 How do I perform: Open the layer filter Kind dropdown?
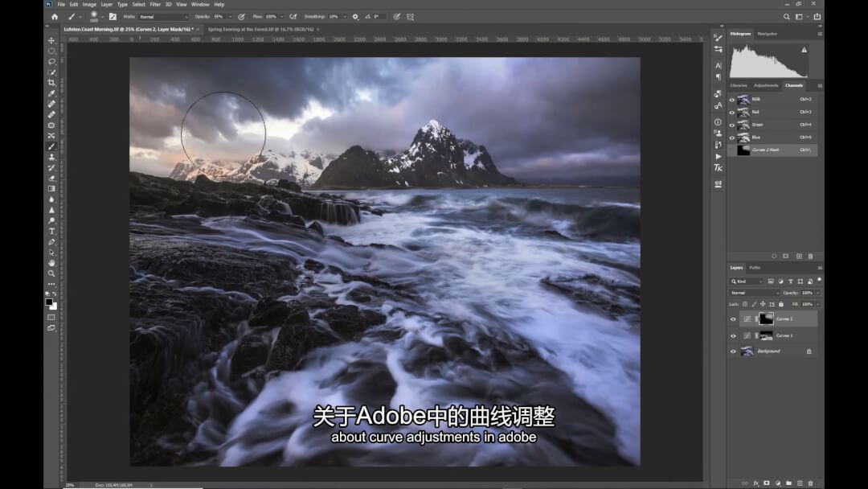pos(747,281)
